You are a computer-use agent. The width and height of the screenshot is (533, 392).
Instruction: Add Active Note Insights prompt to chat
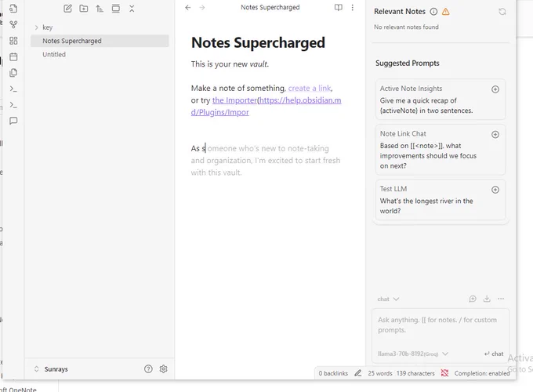[x=495, y=89]
